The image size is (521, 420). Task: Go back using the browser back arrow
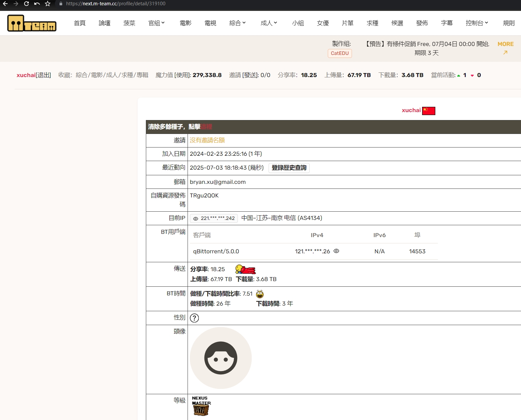(5, 4)
